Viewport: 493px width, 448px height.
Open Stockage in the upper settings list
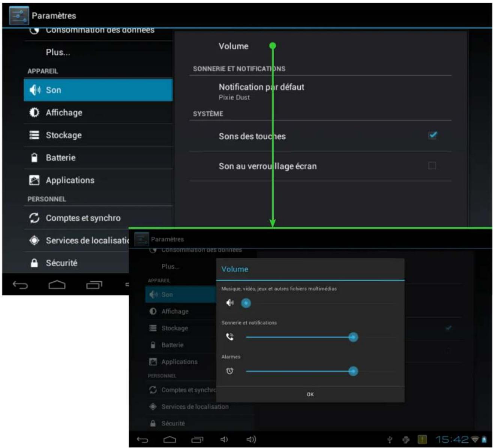98,135
